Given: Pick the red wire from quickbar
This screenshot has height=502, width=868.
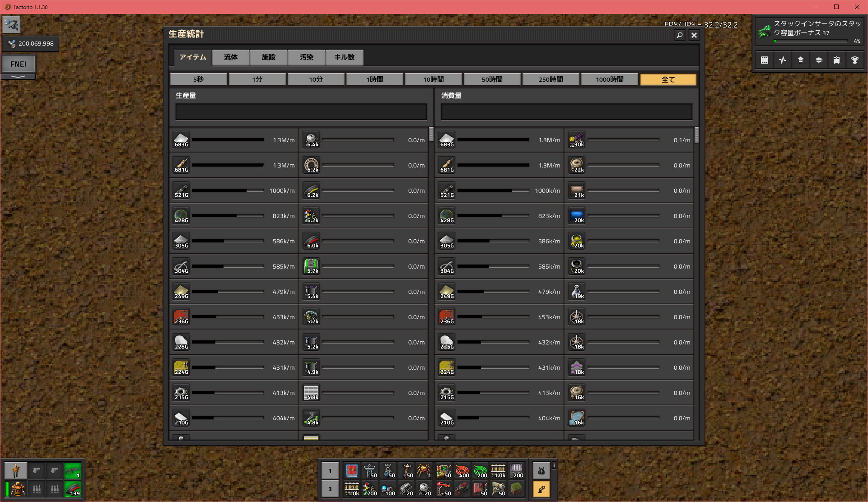Looking at the screenshot, I should (462, 471).
